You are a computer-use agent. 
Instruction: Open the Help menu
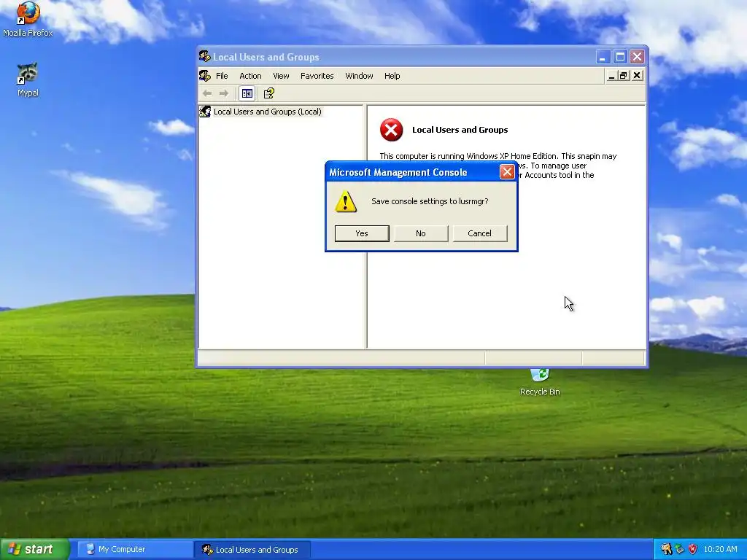click(392, 76)
